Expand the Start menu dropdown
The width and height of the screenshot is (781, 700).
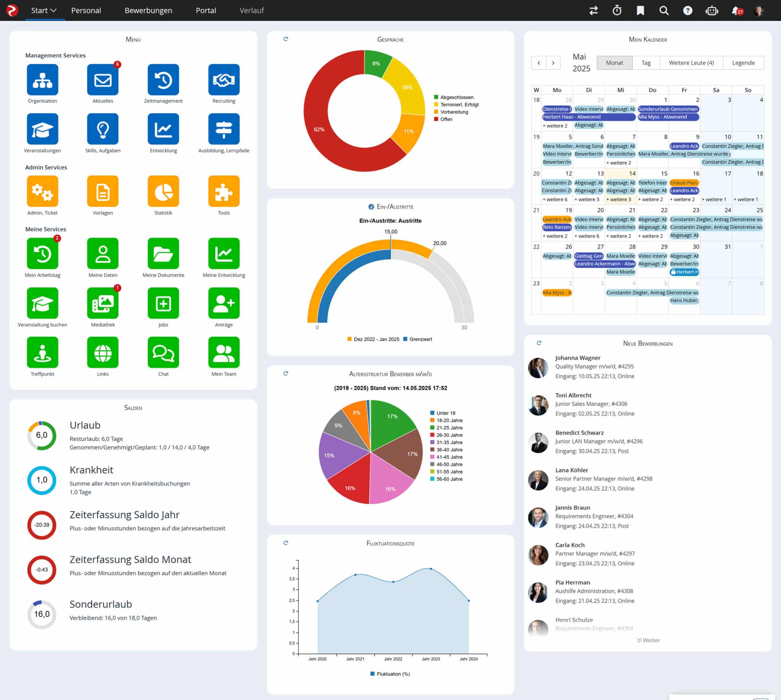pos(43,10)
